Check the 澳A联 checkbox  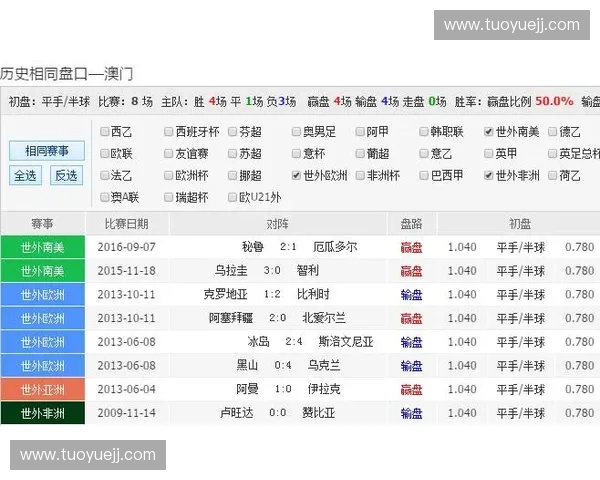104,198
